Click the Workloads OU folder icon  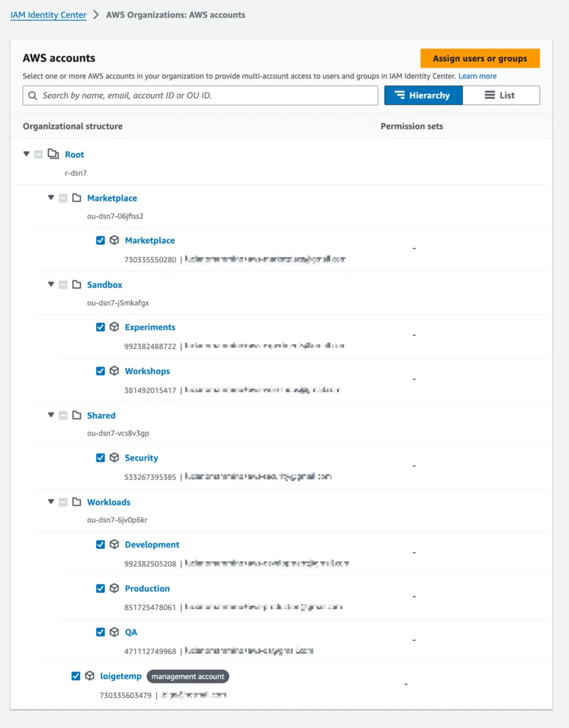(77, 502)
